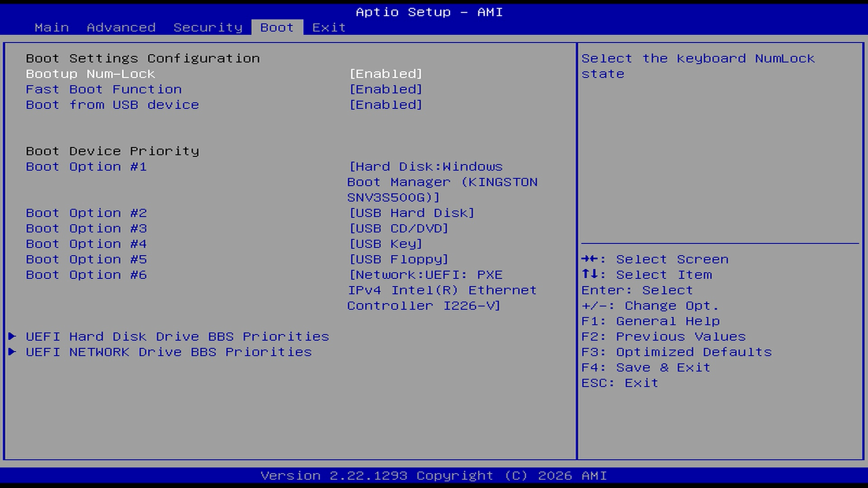
Task: Select Boot Option #4 label
Action: click(x=86, y=244)
